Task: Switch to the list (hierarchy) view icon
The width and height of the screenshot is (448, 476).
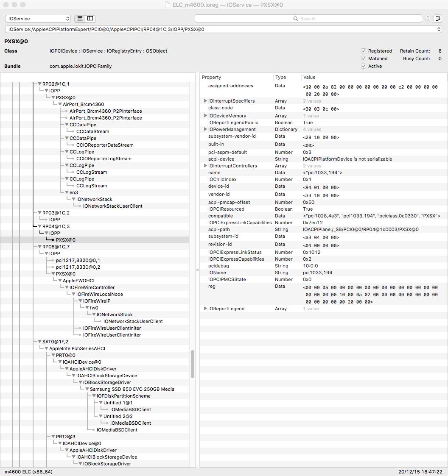Action: coord(80,19)
